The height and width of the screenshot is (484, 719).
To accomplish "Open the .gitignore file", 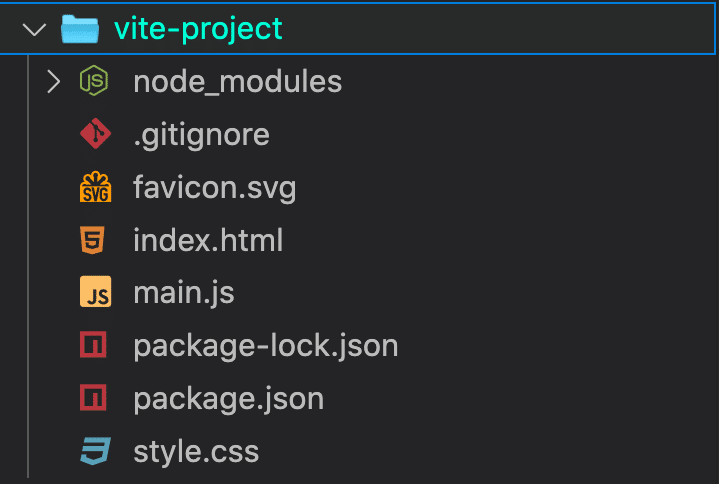I will (x=201, y=136).
